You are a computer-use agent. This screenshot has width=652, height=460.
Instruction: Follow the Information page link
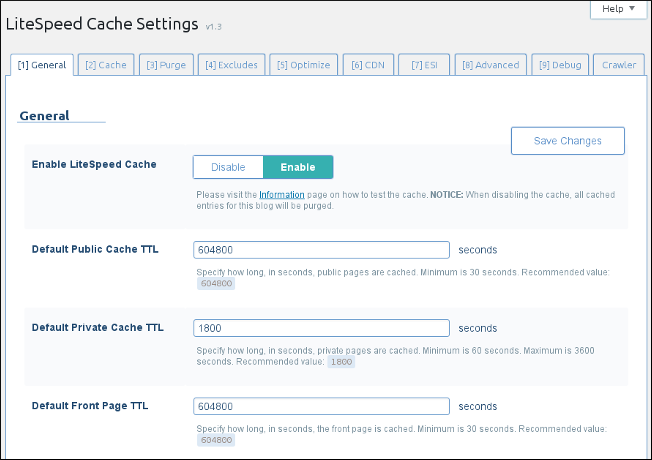click(x=282, y=194)
